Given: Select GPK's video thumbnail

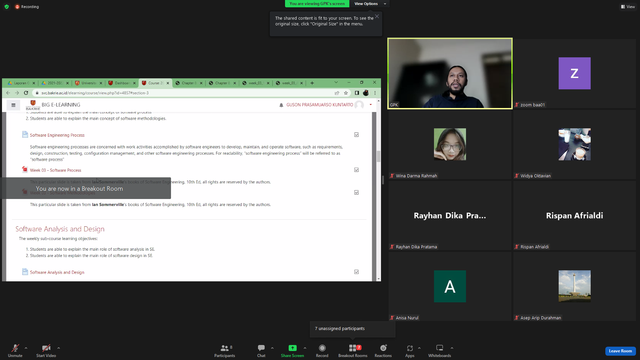Looking at the screenshot, I should point(450,73).
